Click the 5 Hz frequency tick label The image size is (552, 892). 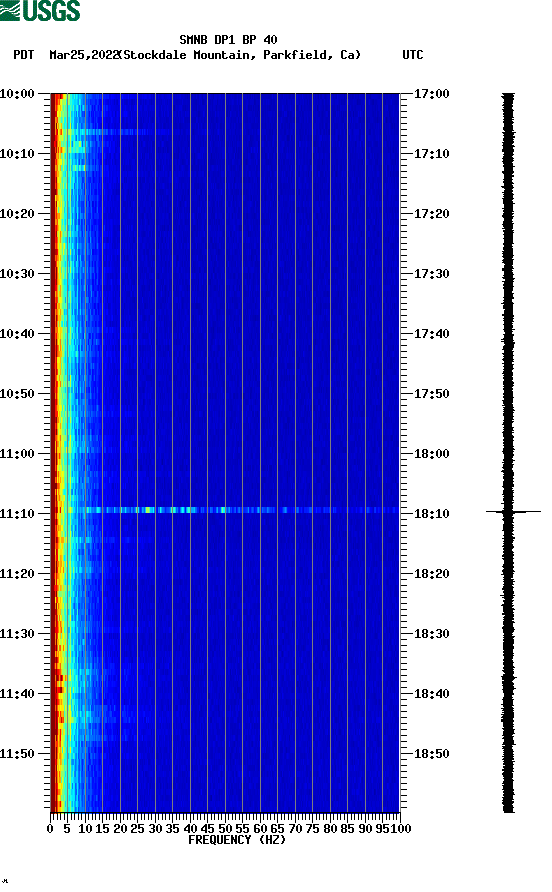67,829
